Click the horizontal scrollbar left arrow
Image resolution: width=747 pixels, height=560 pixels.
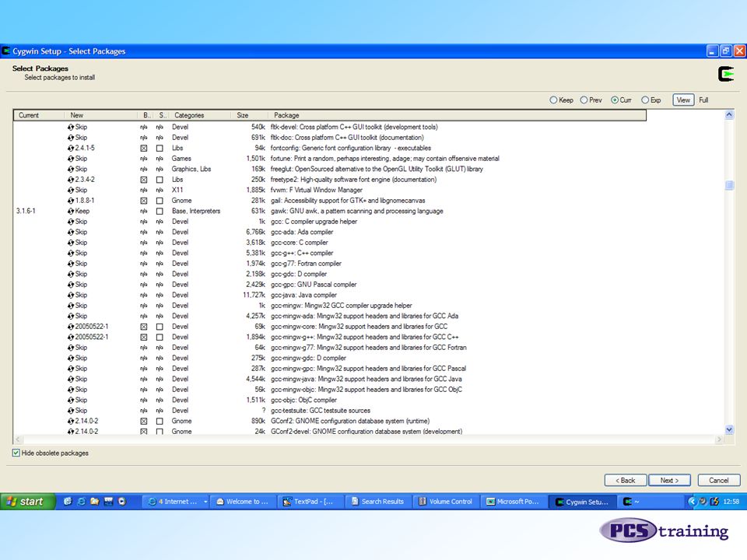(18, 439)
